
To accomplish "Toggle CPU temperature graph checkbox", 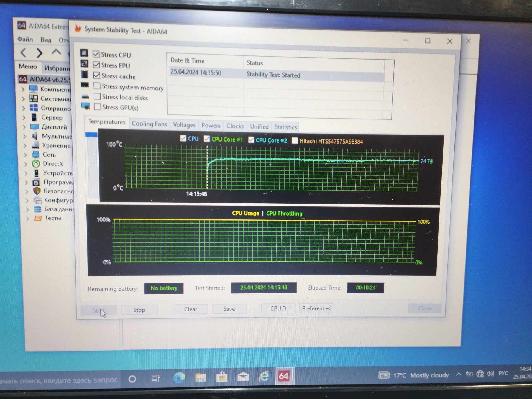I will [183, 138].
